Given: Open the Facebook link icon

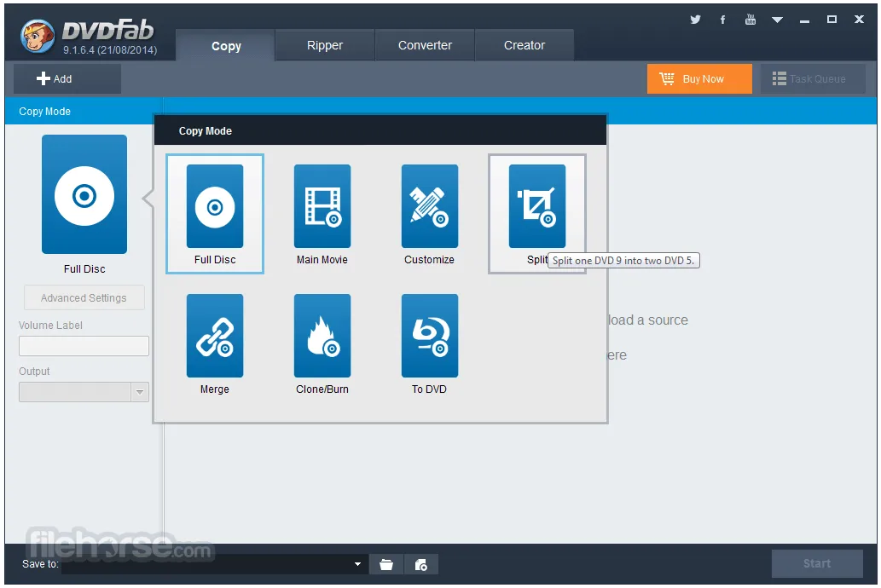Looking at the screenshot, I should (722, 20).
